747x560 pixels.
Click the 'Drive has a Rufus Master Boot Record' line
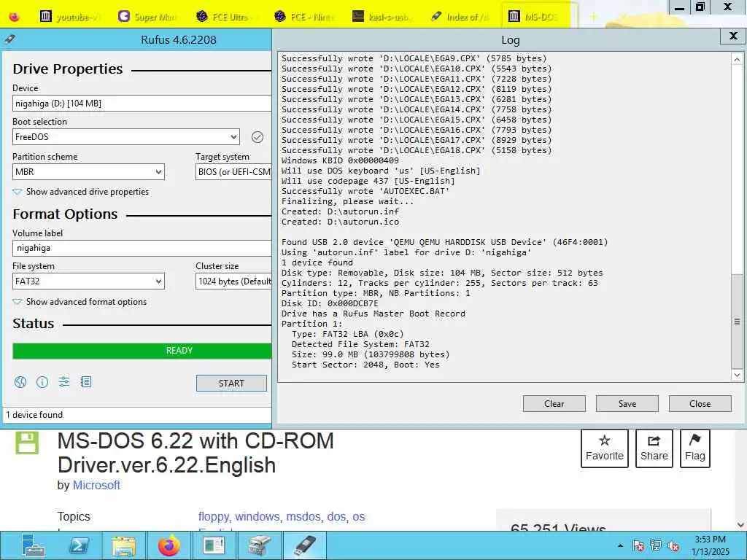coord(373,314)
